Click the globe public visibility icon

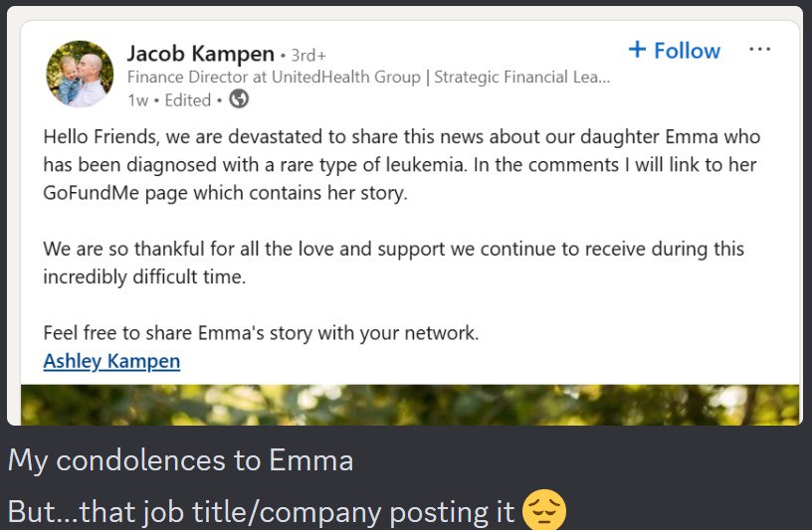pyautogui.click(x=239, y=99)
